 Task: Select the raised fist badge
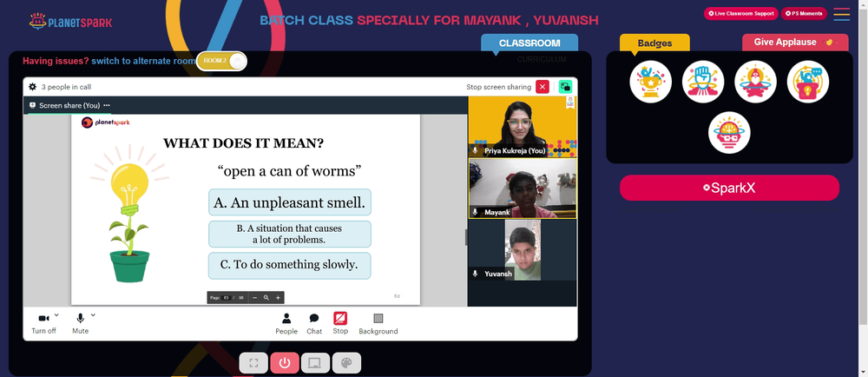703,82
